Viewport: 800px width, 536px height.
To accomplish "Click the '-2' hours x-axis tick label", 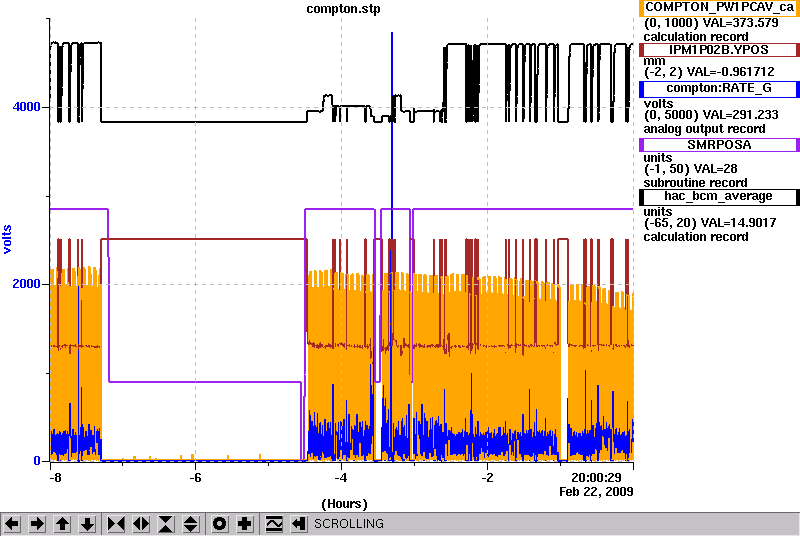I will 487,478.
